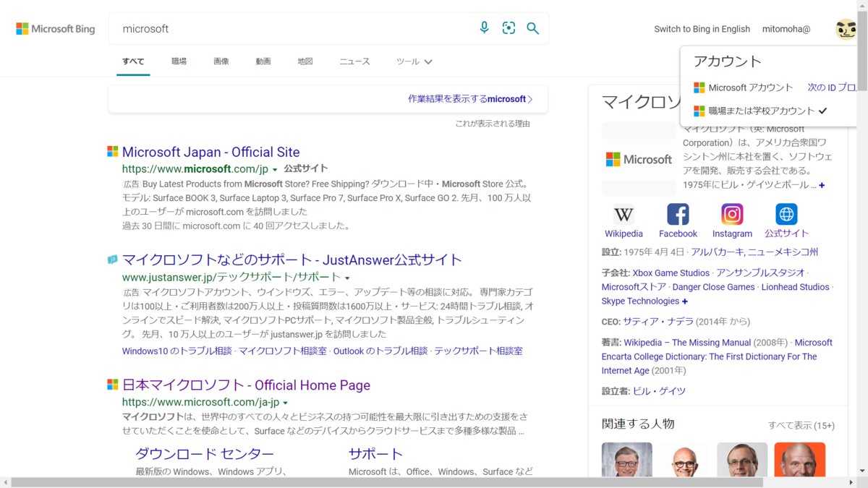This screenshot has width=868, height=488.
Task: Click the Microsoft Bing logo
Action: (56, 29)
